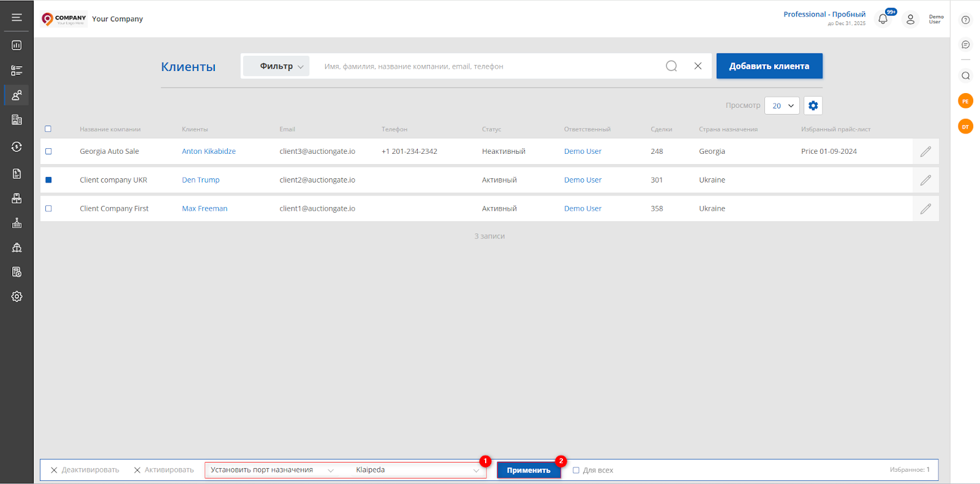Click the Demo User name in header
This screenshot has height=484, width=980.
pyautogui.click(x=936, y=19)
